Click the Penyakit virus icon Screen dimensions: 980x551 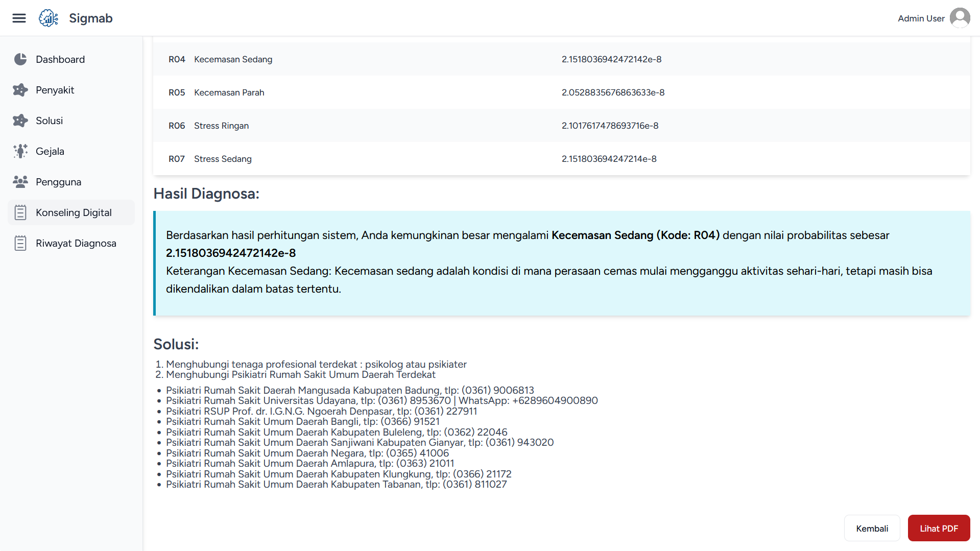pyautogui.click(x=20, y=90)
